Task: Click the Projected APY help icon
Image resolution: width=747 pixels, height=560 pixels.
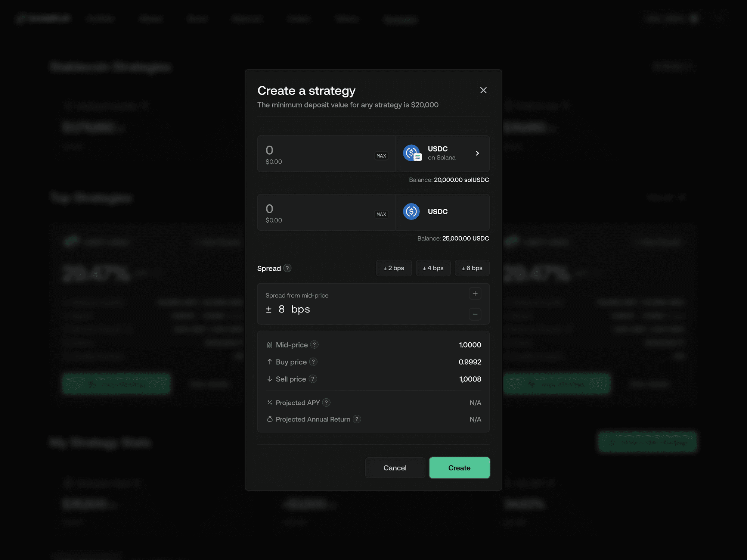Action: [326, 402]
